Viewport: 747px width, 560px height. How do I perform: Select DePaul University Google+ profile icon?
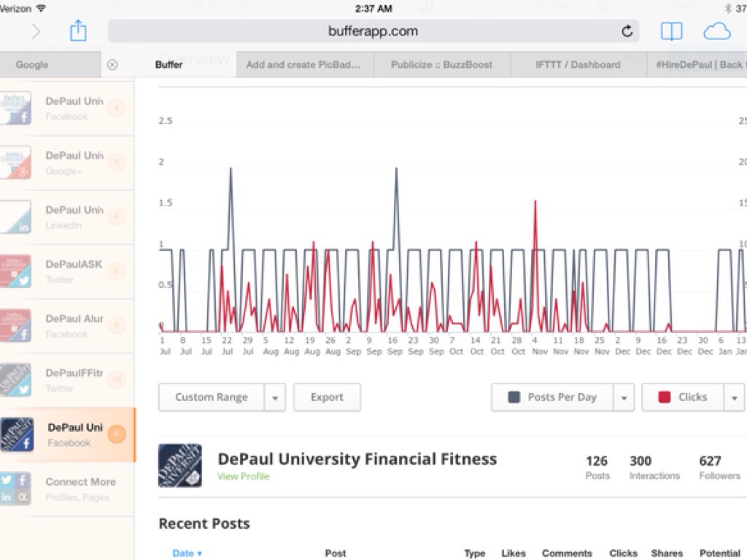pyautogui.click(x=16, y=163)
